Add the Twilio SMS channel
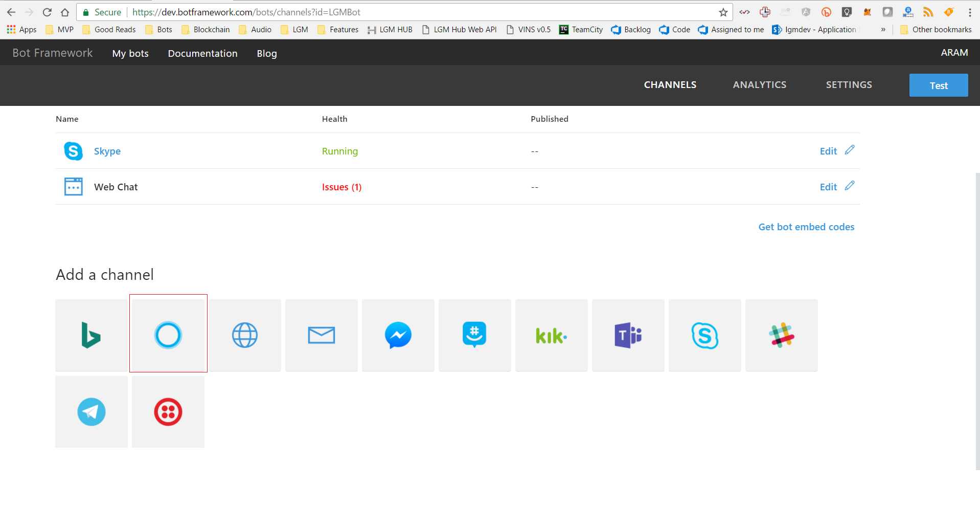Screen dimensions: 980x506 tap(168, 412)
